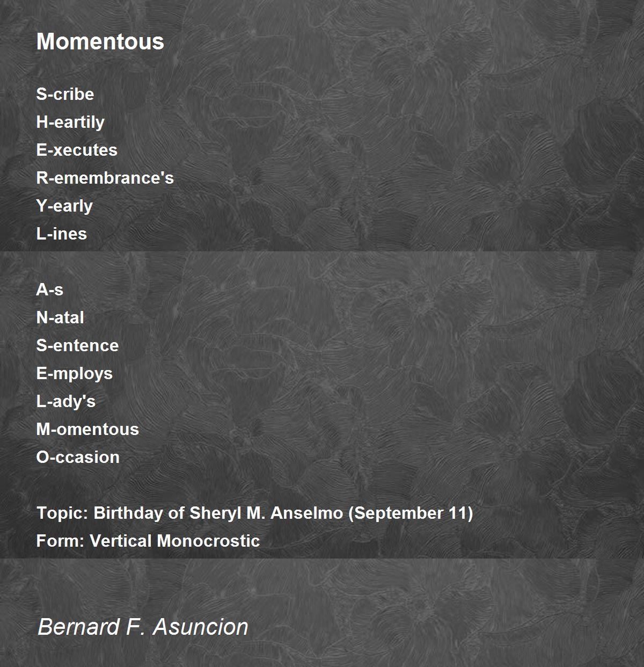This screenshot has height=667, width=644.
Task: Click the line A-s
Action: 49,289
